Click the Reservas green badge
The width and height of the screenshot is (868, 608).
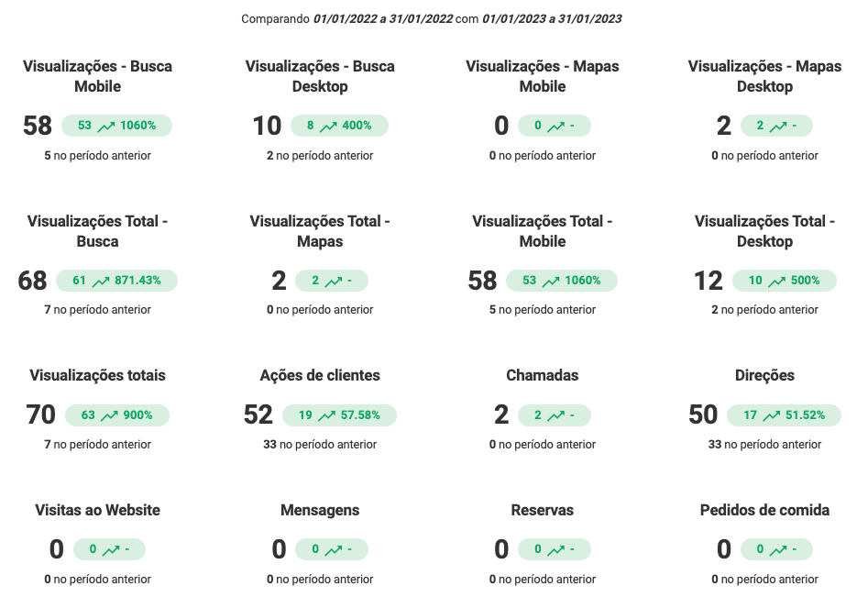pyautogui.click(x=554, y=550)
